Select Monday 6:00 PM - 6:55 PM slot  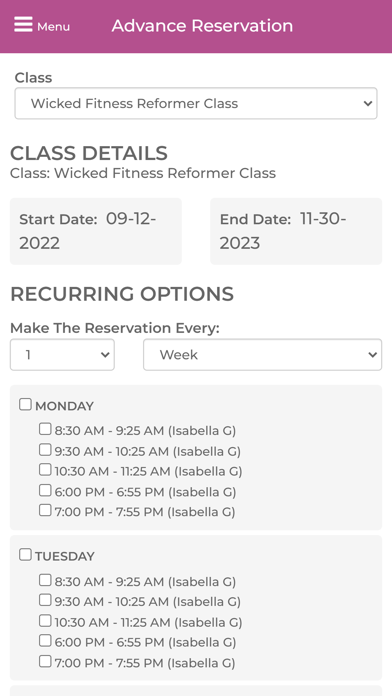coord(45,490)
